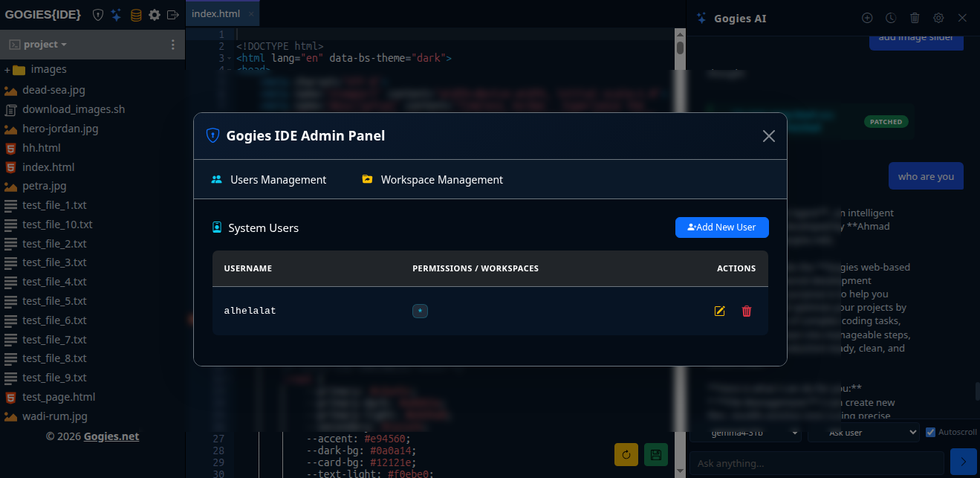Click the PATCHED badge in chat
This screenshot has height=478, width=980.
click(886, 121)
